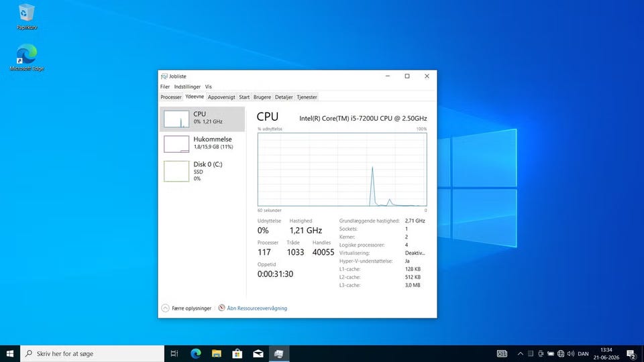
Task: Minimize the Jobliste window
Action: 387,76
